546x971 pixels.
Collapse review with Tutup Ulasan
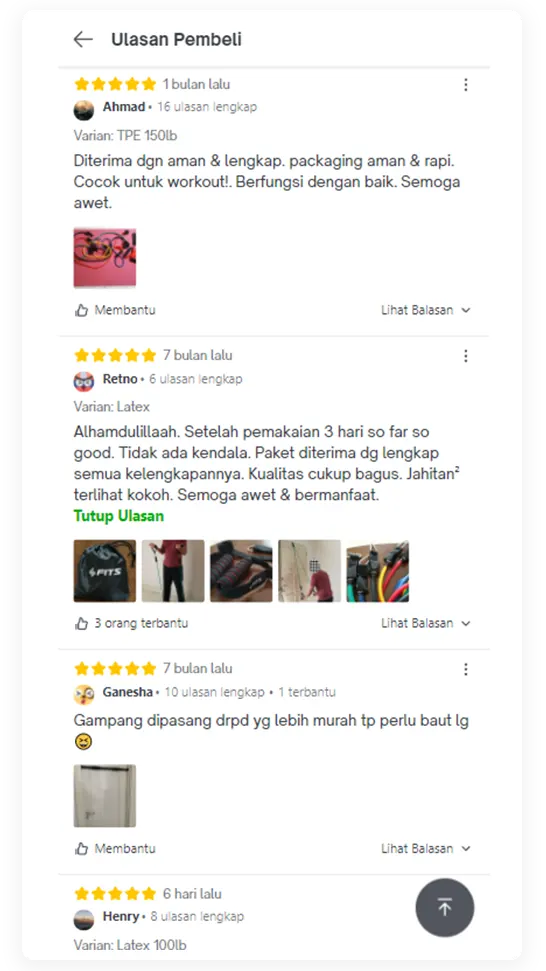tap(119, 516)
